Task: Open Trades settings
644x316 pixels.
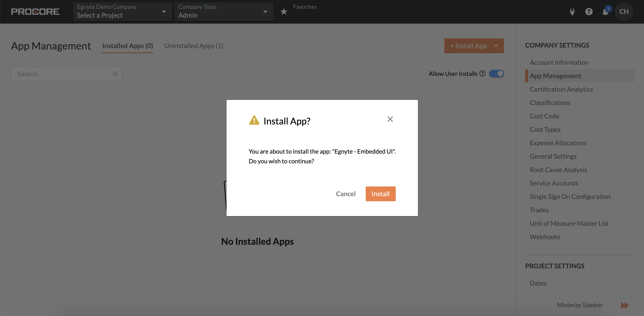Action: click(539, 210)
